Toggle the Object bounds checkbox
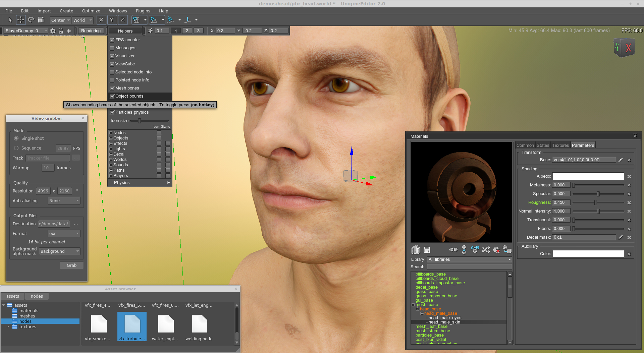 tap(112, 96)
